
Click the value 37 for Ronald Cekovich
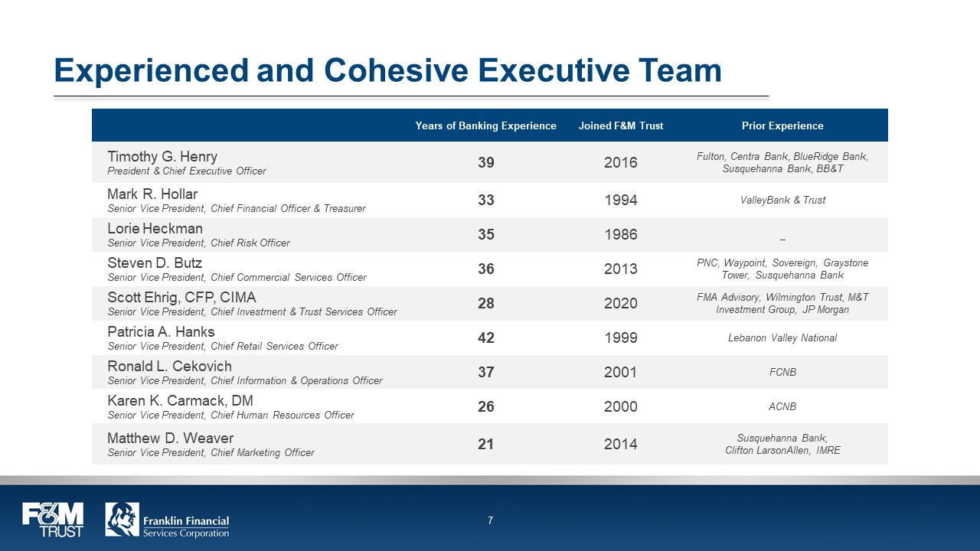coord(485,372)
